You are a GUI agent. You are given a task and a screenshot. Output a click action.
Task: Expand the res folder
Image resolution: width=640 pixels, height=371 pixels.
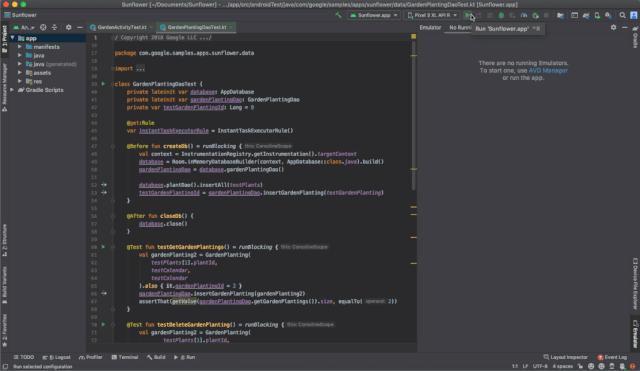[x=20, y=81]
